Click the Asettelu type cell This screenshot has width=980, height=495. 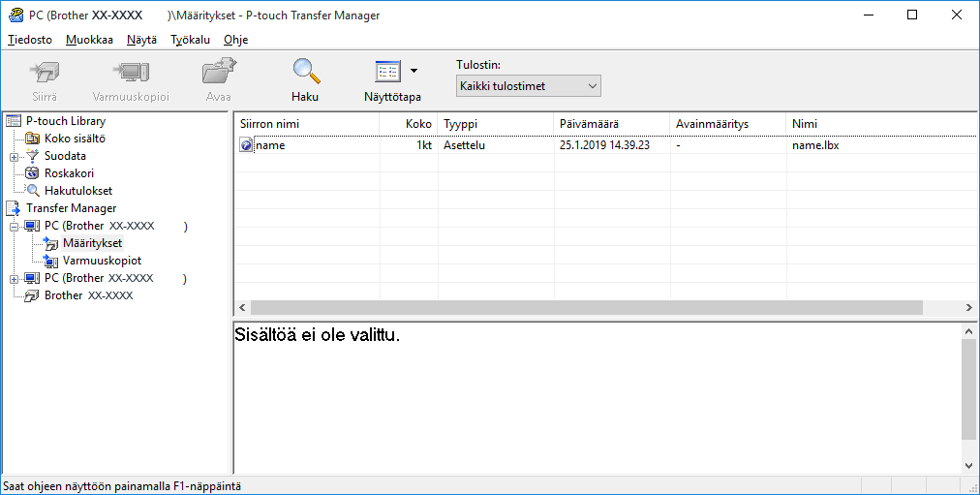pyautogui.click(x=465, y=145)
